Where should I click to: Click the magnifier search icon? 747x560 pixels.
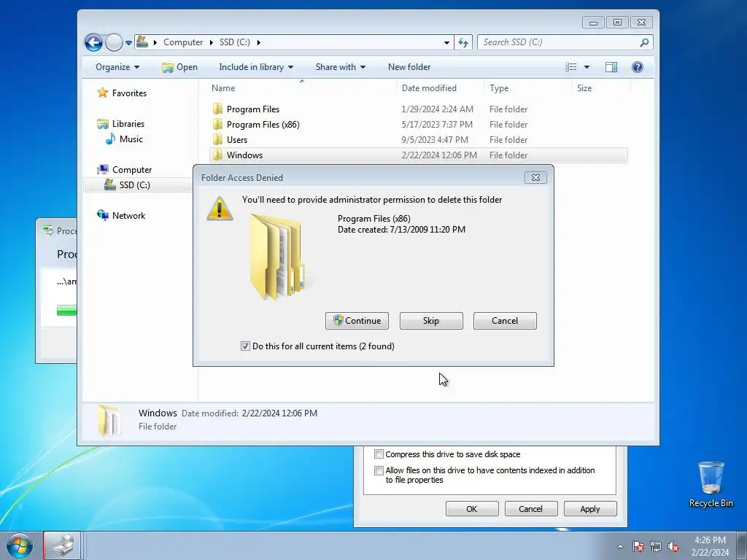click(644, 42)
